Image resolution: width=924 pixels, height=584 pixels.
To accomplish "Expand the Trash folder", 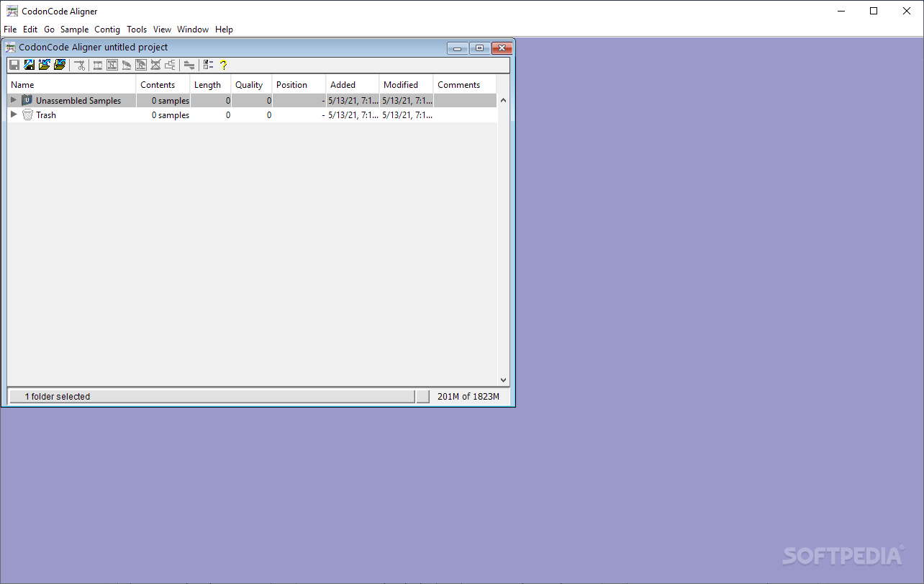I will tap(13, 114).
